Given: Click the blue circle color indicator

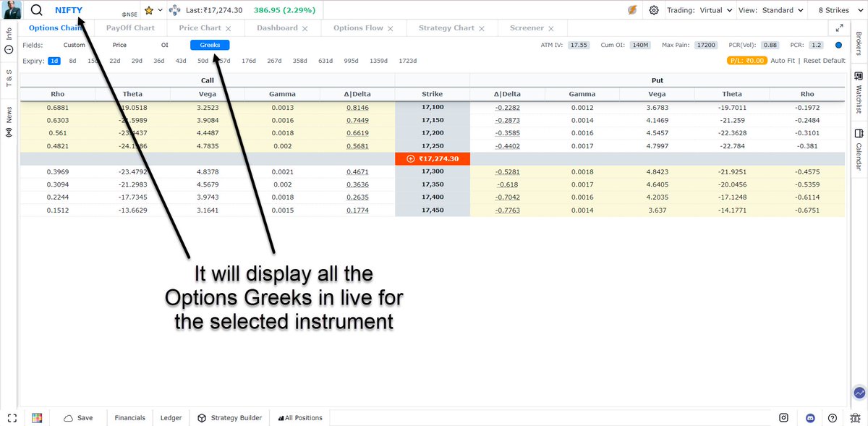Looking at the screenshot, I should pyautogui.click(x=838, y=45).
